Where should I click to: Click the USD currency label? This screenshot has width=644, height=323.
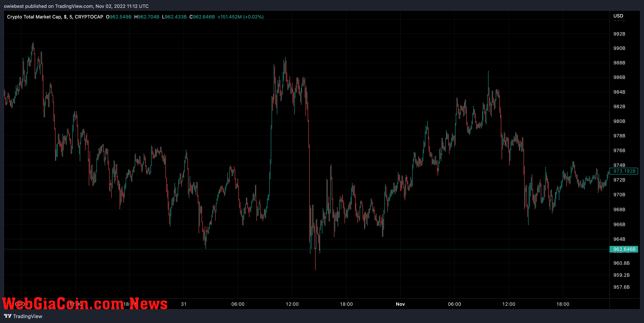[618, 16]
